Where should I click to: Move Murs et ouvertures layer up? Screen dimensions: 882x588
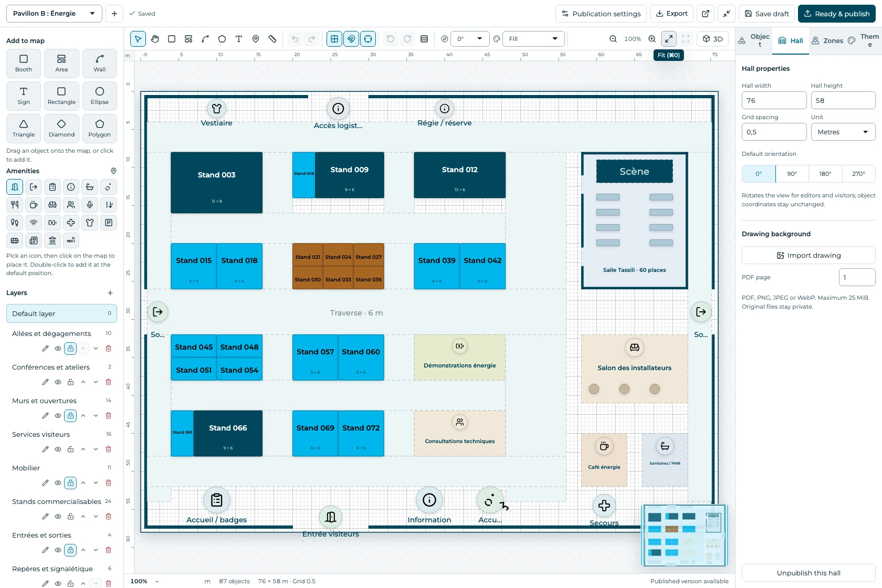coord(83,416)
